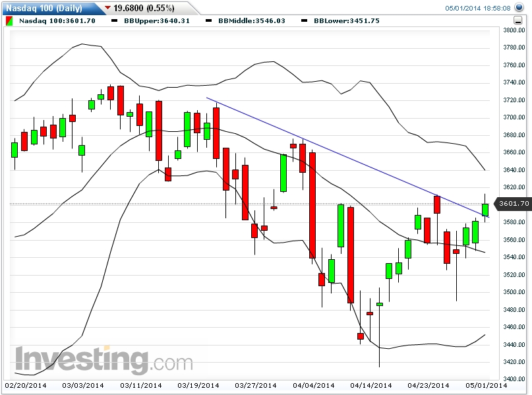532x395 pixels.
Task: Click the 3400.00 price axis label
Action: (514, 379)
